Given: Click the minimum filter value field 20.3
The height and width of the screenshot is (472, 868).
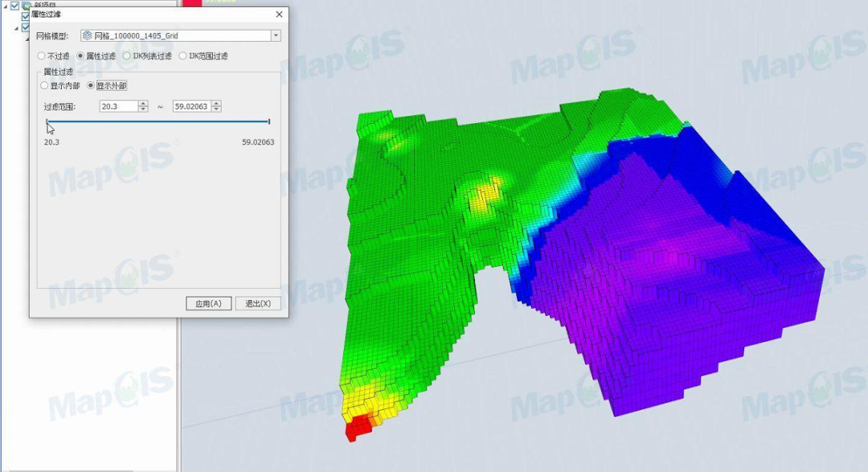Looking at the screenshot, I should coord(118,106).
